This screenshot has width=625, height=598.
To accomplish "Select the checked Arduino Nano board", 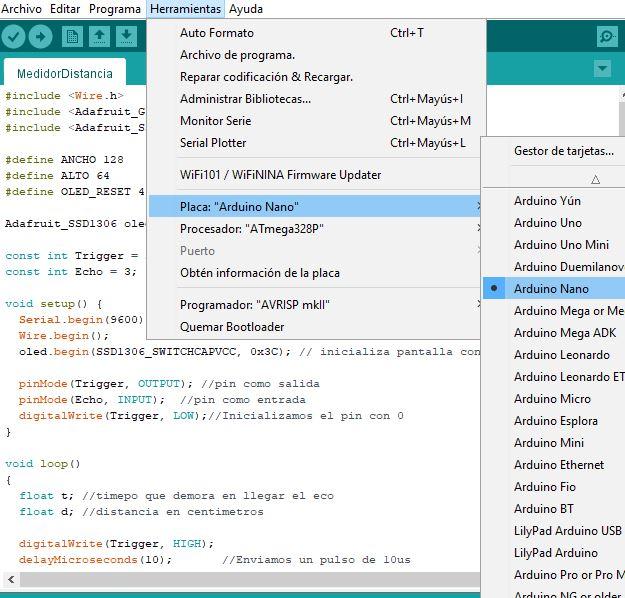I will (554, 288).
